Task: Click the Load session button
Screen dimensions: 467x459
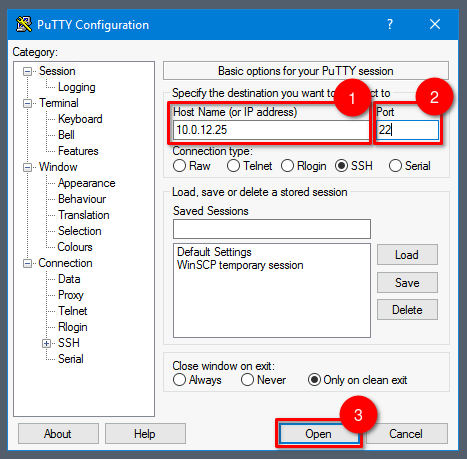Action: 407,255
